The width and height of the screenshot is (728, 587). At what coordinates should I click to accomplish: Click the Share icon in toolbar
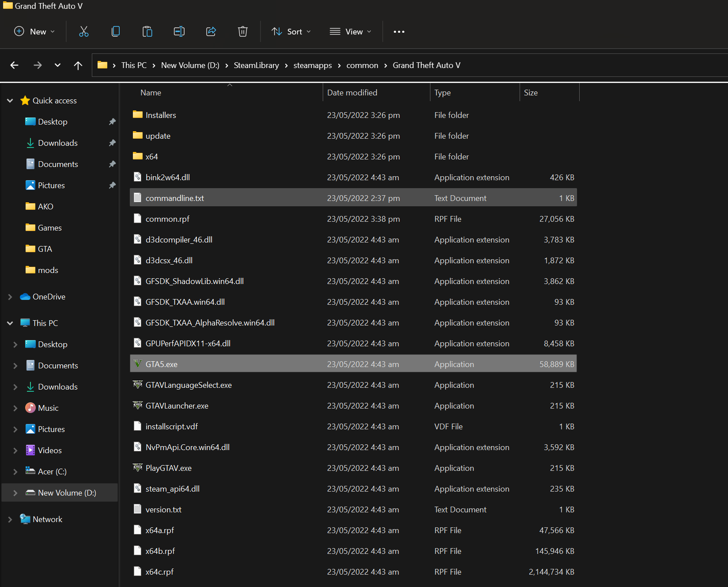click(211, 31)
